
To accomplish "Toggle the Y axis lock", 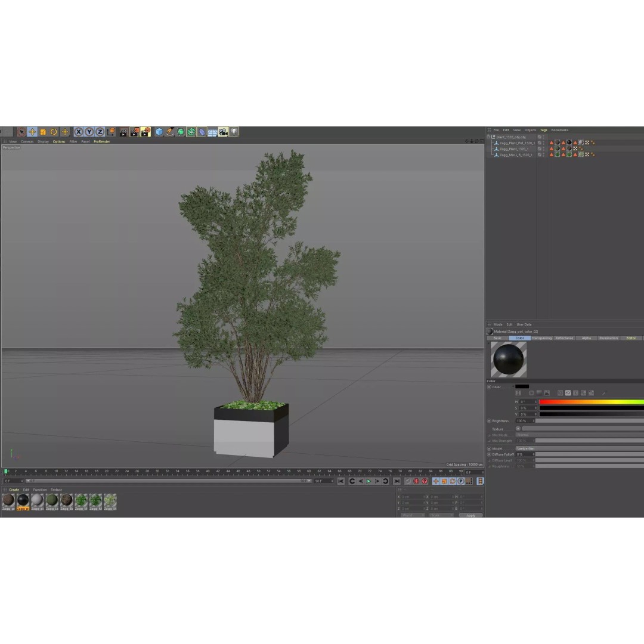I will tap(89, 132).
